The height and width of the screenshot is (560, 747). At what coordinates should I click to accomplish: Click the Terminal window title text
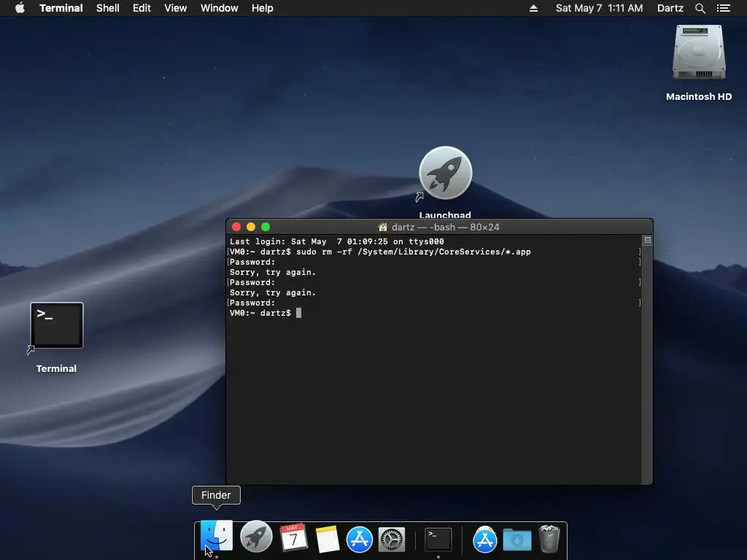(446, 227)
